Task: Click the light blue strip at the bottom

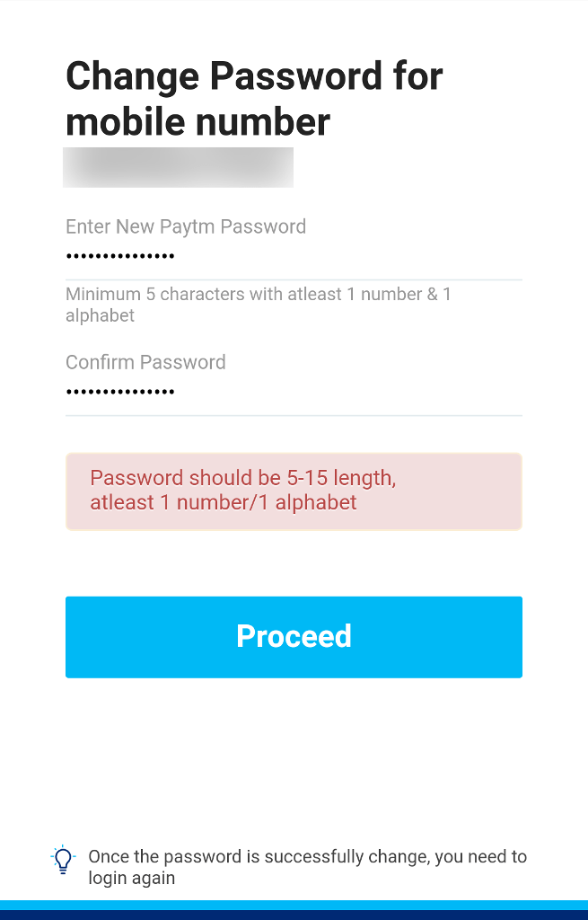Action: 294,905
